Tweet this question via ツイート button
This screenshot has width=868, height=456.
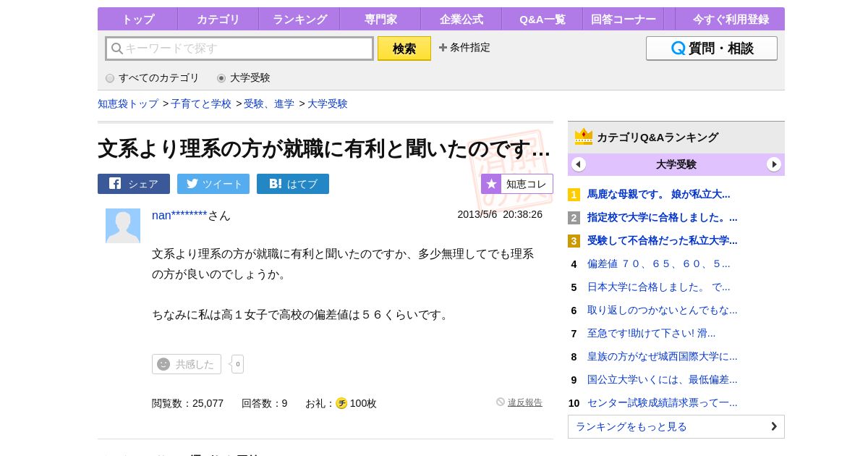tap(213, 184)
